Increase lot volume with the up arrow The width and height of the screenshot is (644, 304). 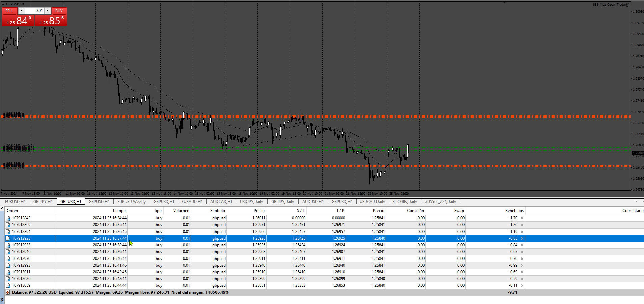pos(48,11)
